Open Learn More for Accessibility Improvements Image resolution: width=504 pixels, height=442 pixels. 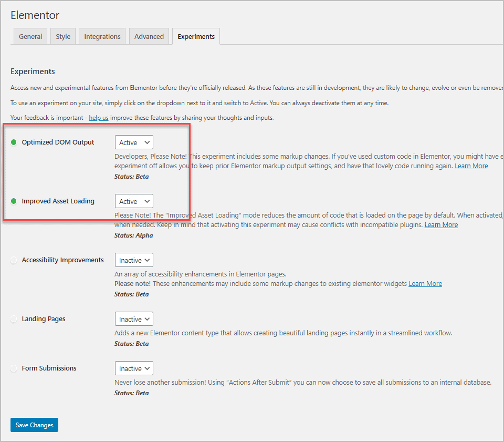point(425,283)
